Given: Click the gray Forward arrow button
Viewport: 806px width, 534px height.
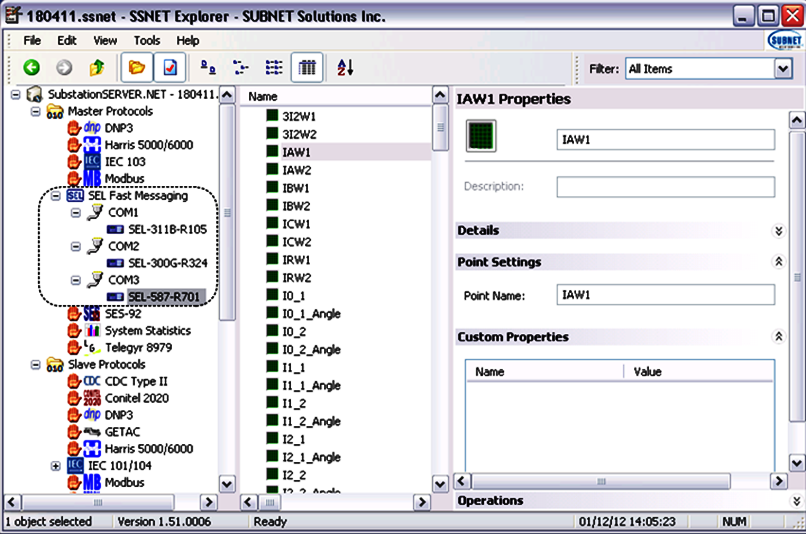Looking at the screenshot, I should tap(64, 67).
